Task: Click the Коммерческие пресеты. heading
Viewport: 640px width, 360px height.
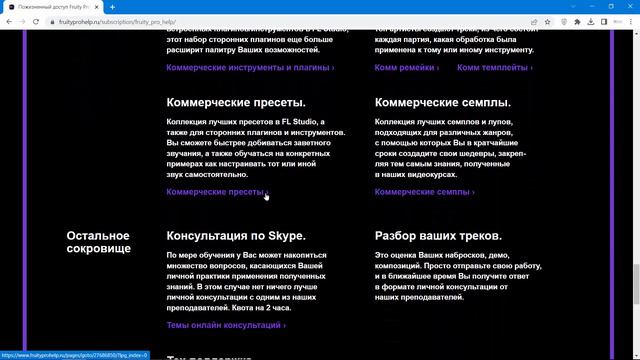Action: click(x=236, y=102)
